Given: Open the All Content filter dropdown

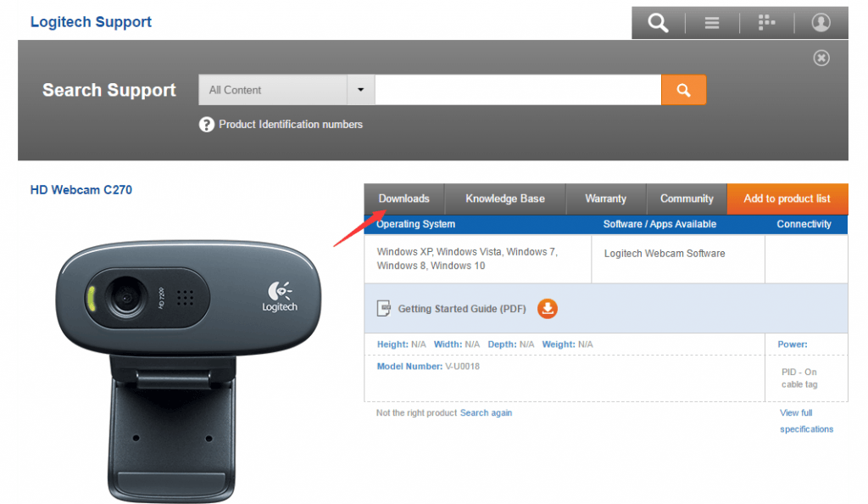Looking at the screenshot, I should pyautogui.click(x=271, y=89).
